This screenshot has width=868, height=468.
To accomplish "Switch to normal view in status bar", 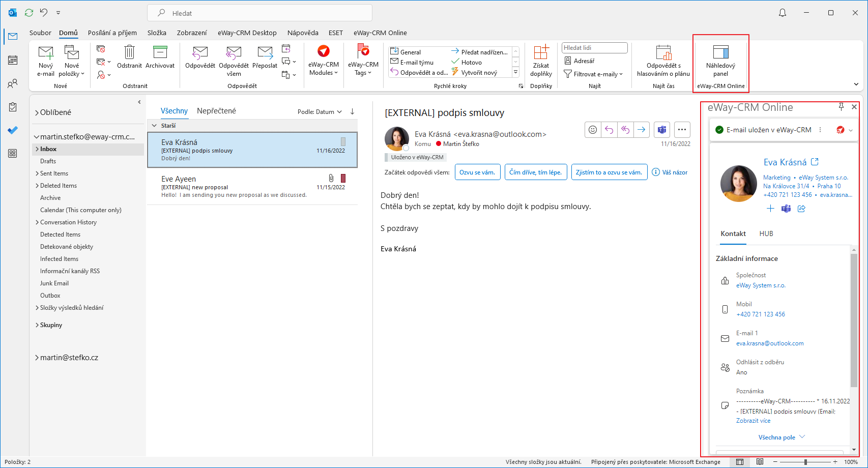I will (x=740, y=462).
